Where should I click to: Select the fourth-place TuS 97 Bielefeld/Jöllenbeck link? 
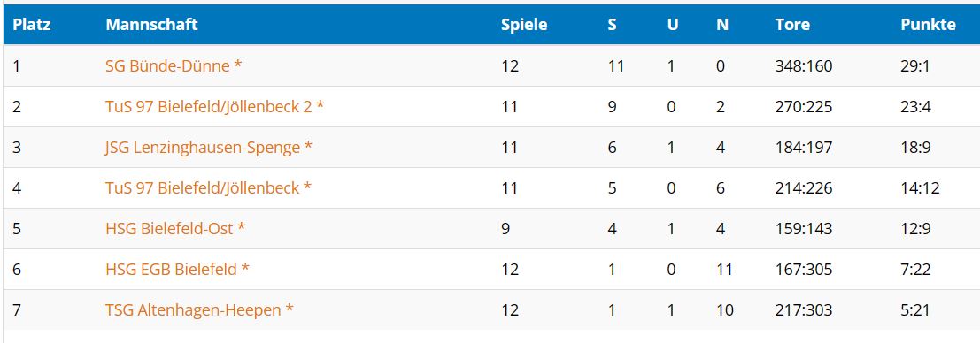[208, 187]
